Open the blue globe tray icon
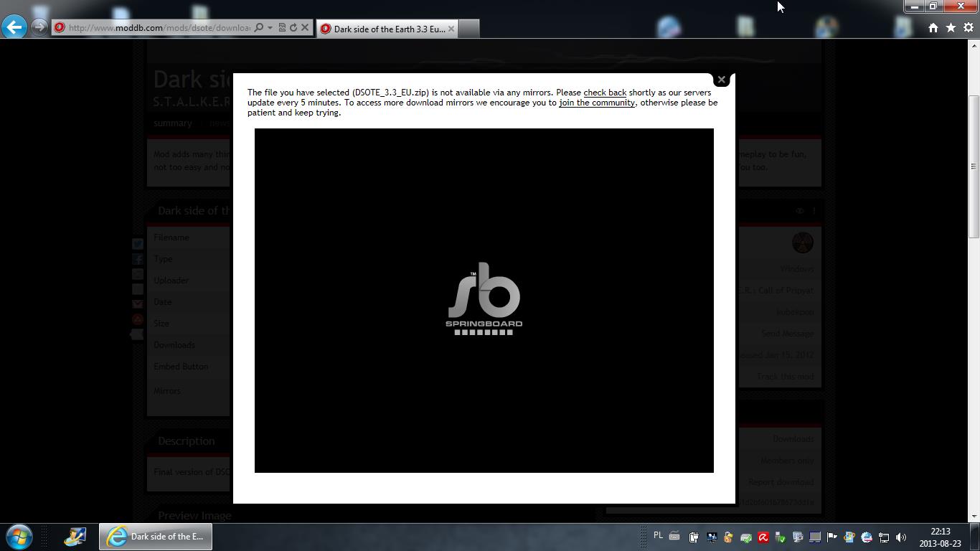Viewport: 980px width, 551px height. (867, 537)
